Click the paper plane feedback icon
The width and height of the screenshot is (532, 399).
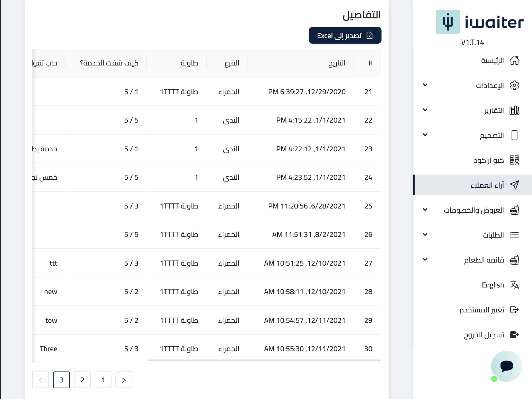[x=514, y=185]
